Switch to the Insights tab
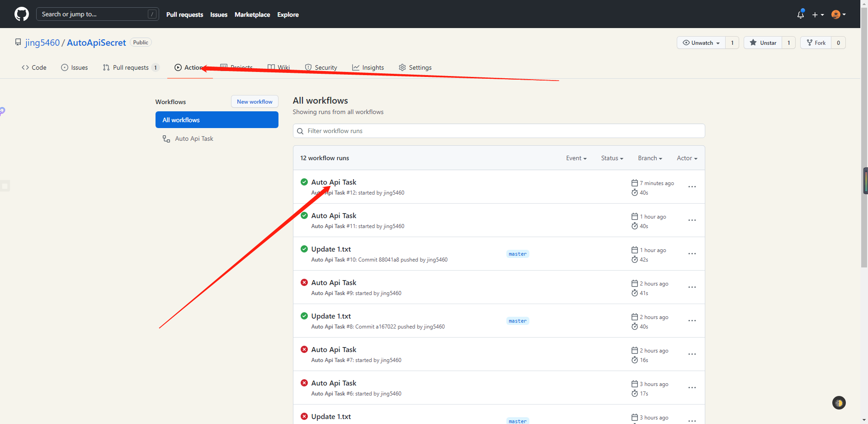 (368, 67)
